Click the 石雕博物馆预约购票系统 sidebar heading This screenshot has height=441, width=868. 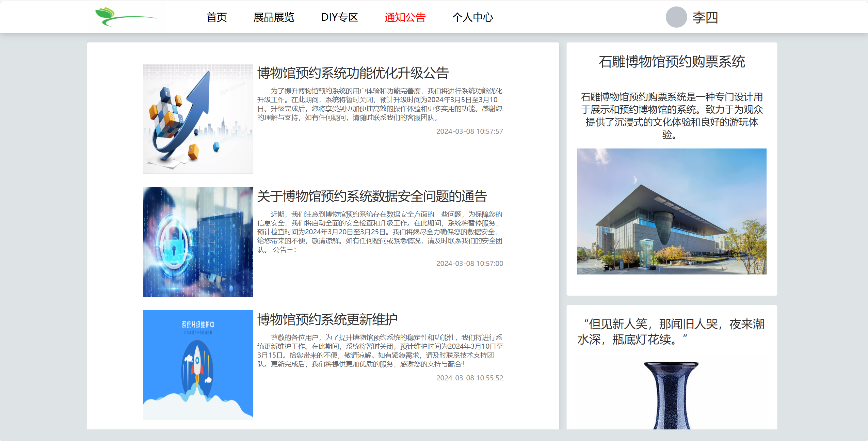click(672, 62)
